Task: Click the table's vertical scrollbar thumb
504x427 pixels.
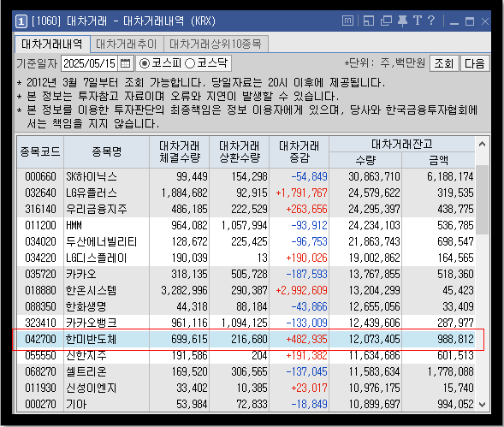Action: [x=482, y=199]
